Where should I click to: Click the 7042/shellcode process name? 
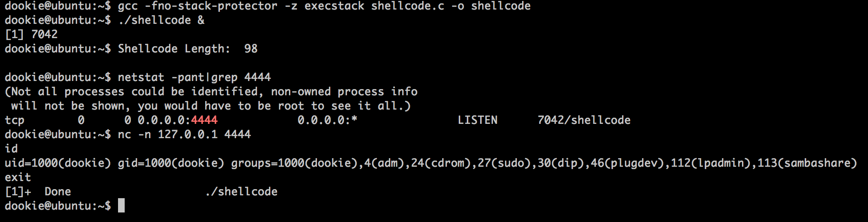tap(584, 120)
